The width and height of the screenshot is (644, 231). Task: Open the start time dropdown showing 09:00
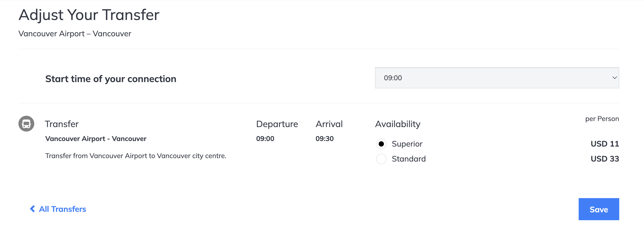tap(497, 78)
